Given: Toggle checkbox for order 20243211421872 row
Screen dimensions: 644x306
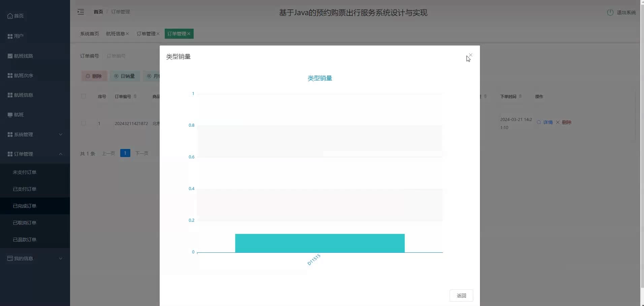Looking at the screenshot, I should click(x=84, y=123).
